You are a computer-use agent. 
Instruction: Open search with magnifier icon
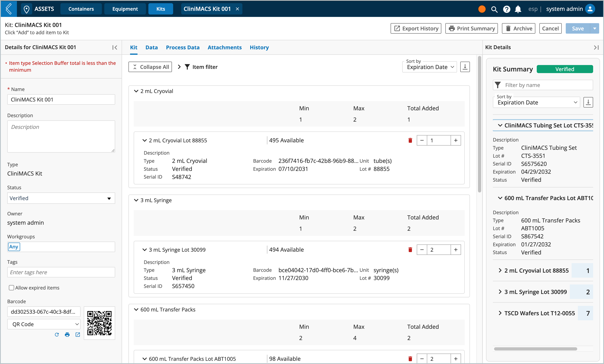click(494, 9)
